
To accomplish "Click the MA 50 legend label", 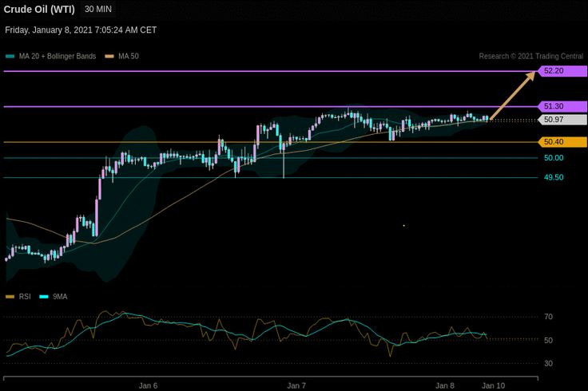I will tap(129, 56).
